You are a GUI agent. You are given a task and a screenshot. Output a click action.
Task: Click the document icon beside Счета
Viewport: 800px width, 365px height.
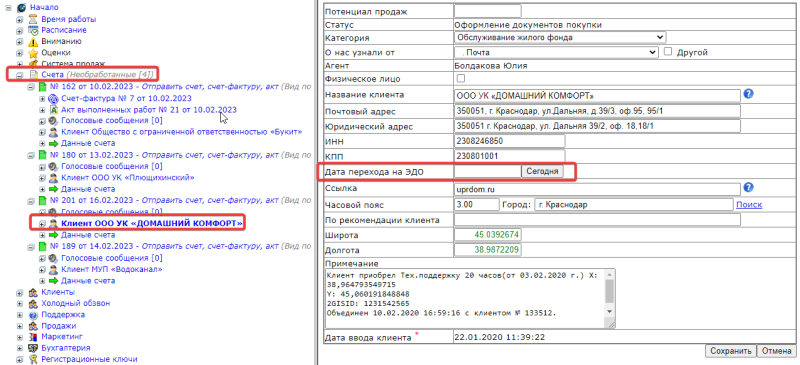coord(33,75)
